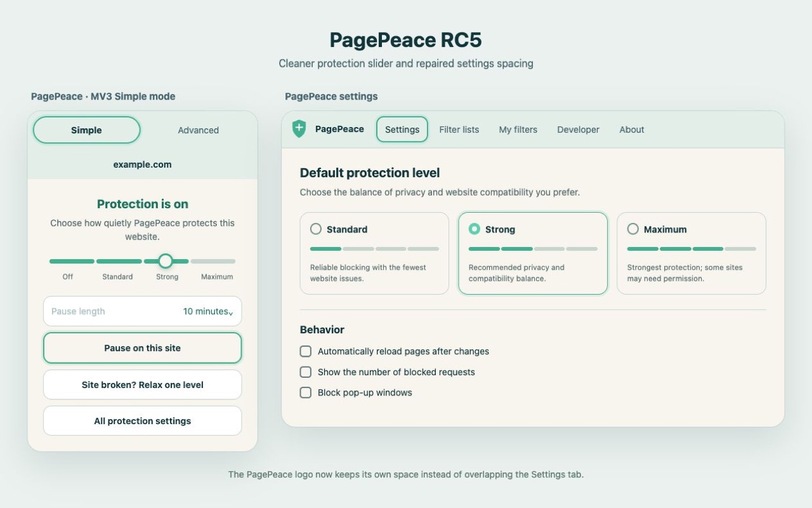Select the Strong protection radio button

tap(475, 229)
